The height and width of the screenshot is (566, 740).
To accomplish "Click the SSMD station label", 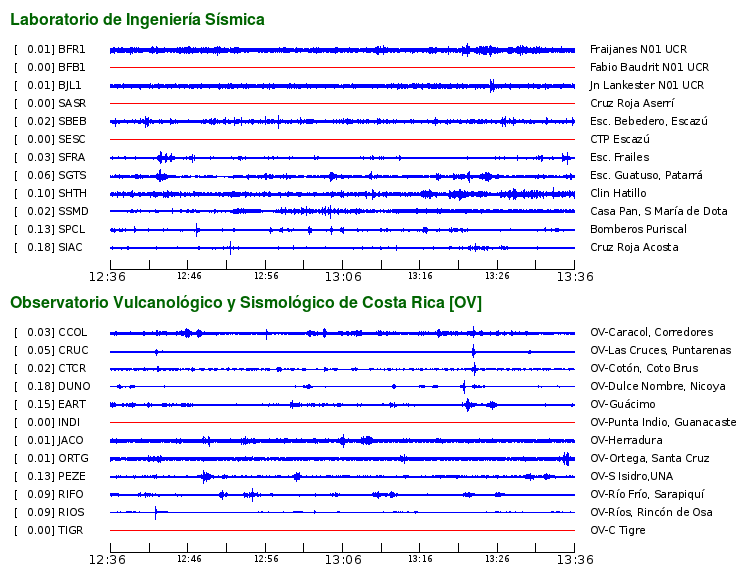I will [x=73, y=211].
